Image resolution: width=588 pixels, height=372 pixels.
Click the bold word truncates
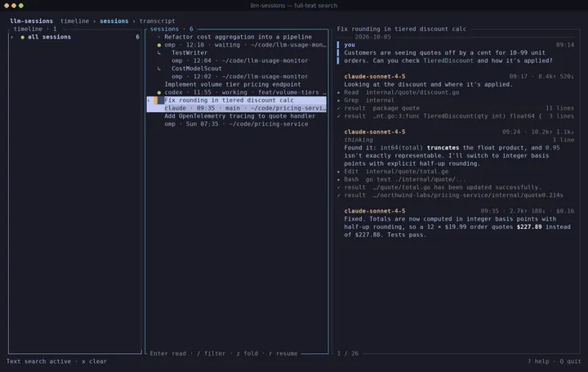point(443,147)
